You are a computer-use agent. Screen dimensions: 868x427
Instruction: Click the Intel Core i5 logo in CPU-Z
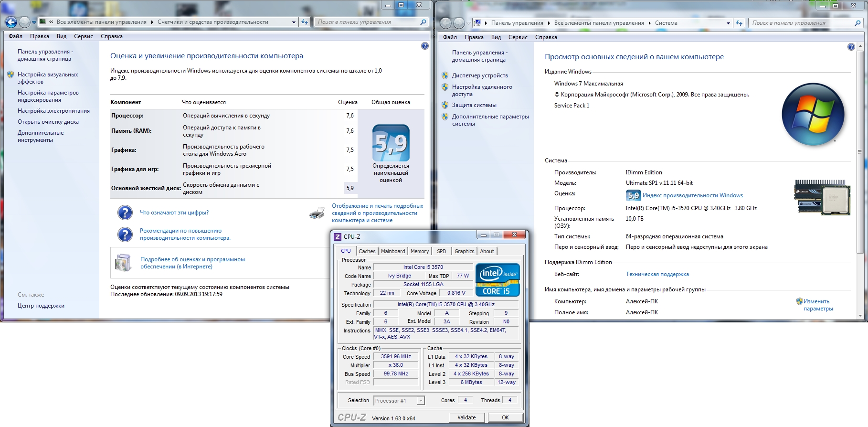[498, 280]
